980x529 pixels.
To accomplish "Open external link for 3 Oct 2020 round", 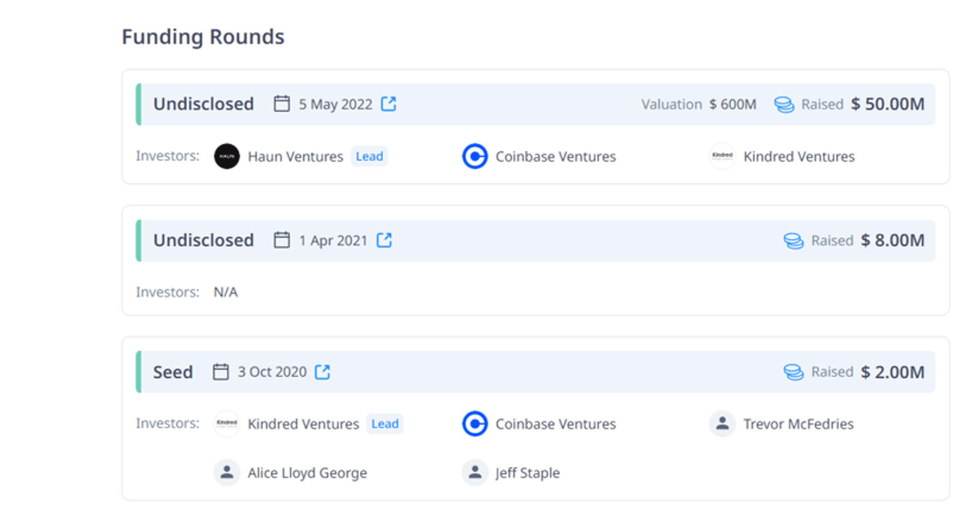I will (x=322, y=371).
